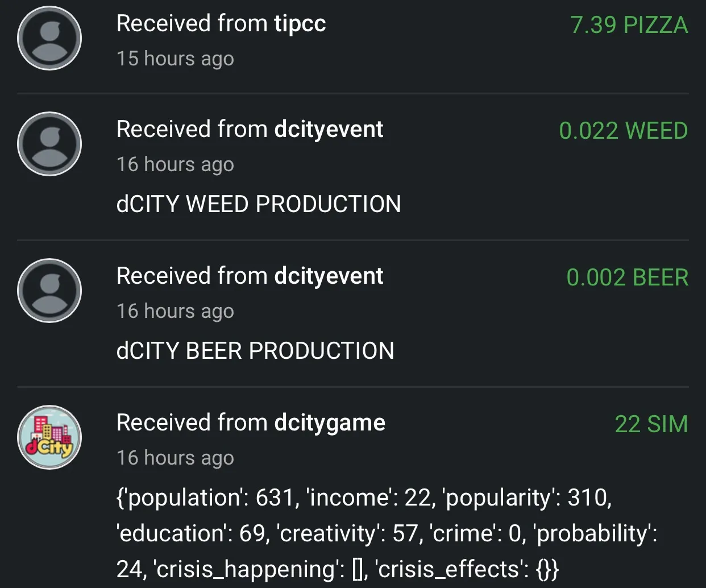Open avatar beside the BEER production transfer
The height and width of the screenshot is (588, 706).
49,291
